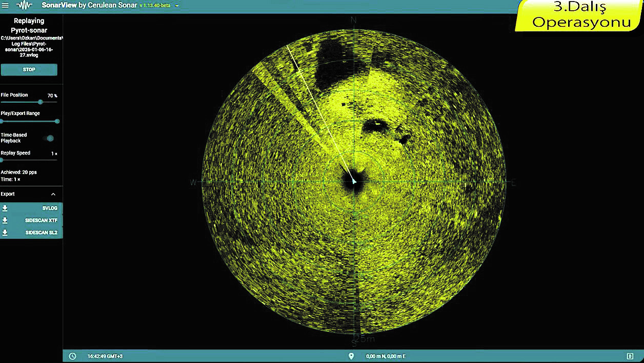
Task: Collapse the Export section
Action: tap(53, 194)
